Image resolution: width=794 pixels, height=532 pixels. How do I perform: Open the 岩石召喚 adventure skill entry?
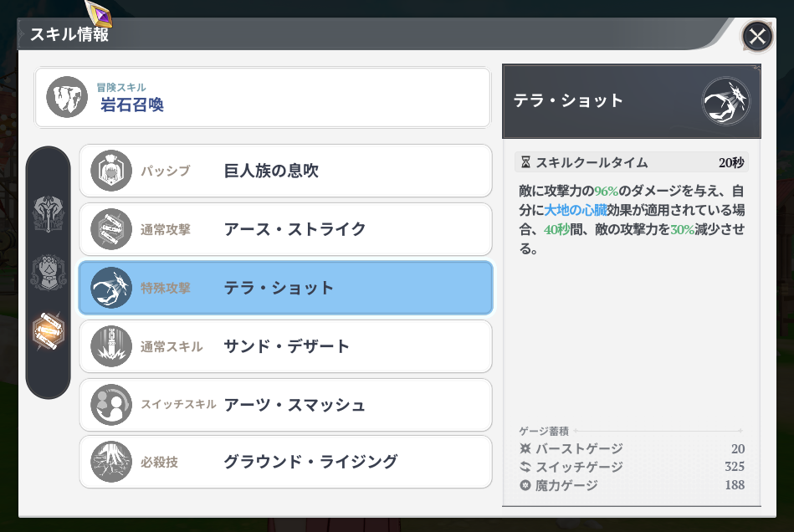coord(262,98)
